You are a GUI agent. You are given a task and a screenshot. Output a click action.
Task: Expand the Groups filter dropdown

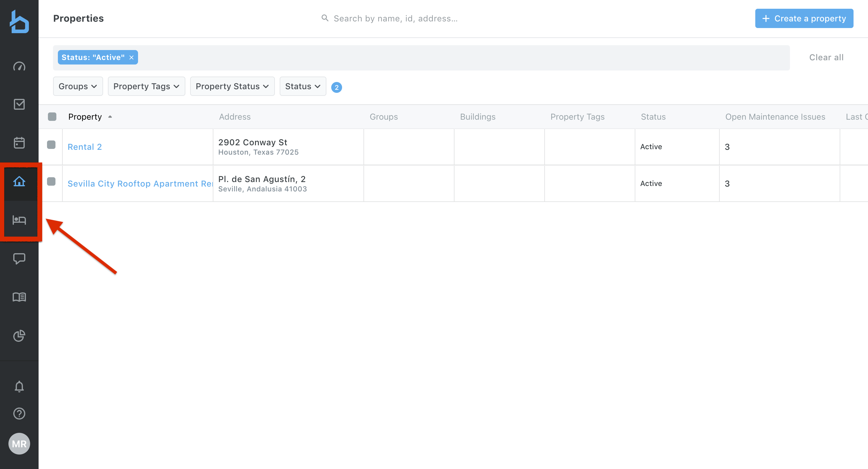click(78, 86)
